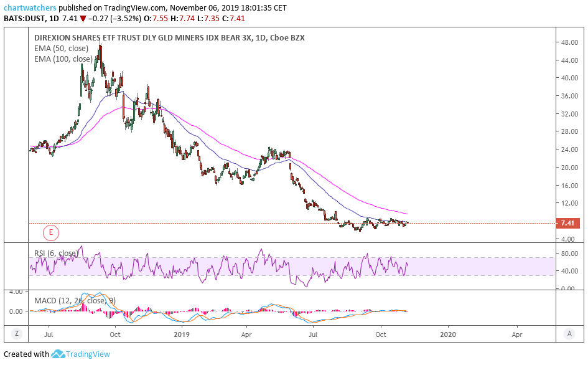Click the red down-arrow change indicator
The width and height of the screenshot is (588, 365).
tap(83, 19)
